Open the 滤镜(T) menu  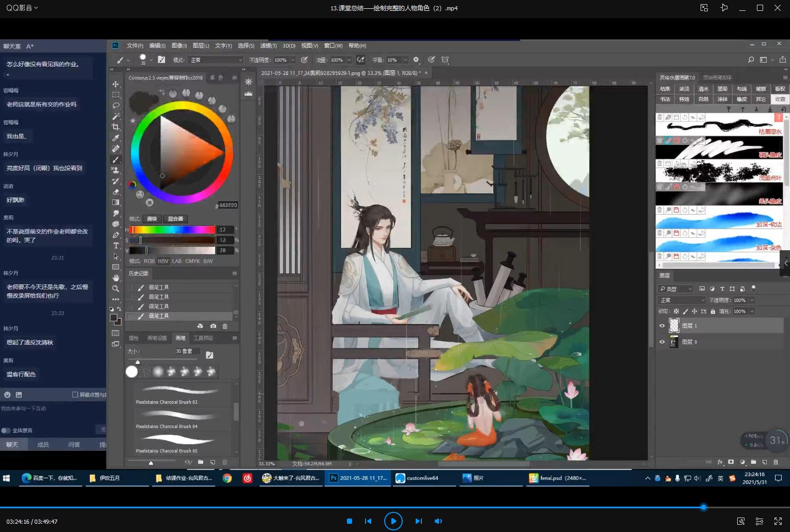point(268,45)
